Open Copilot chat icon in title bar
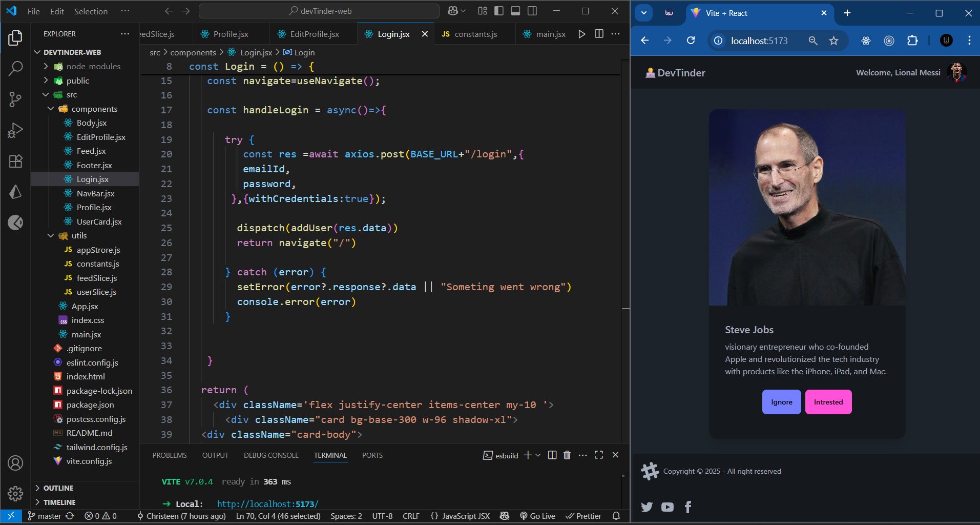This screenshot has height=525, width=980. 453,11
